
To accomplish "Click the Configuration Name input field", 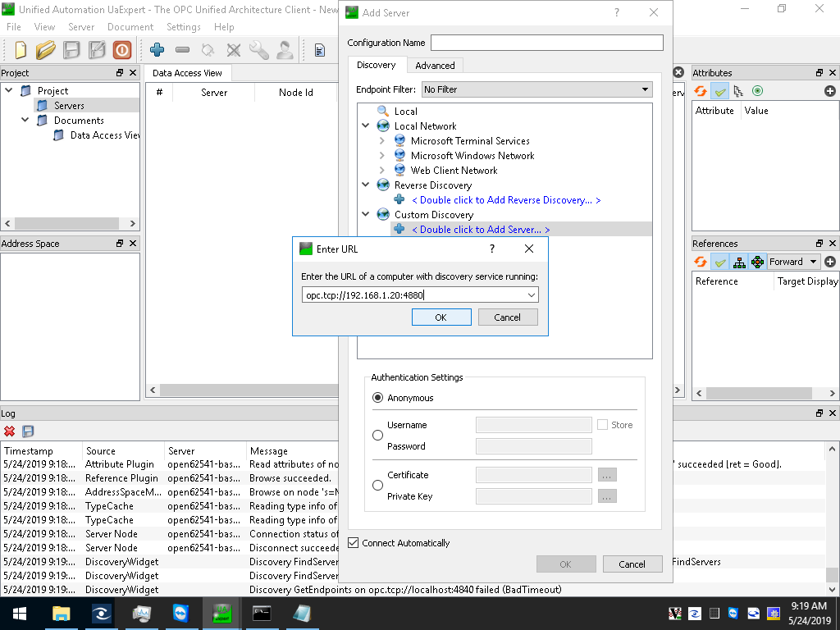I will coord(547,43).
